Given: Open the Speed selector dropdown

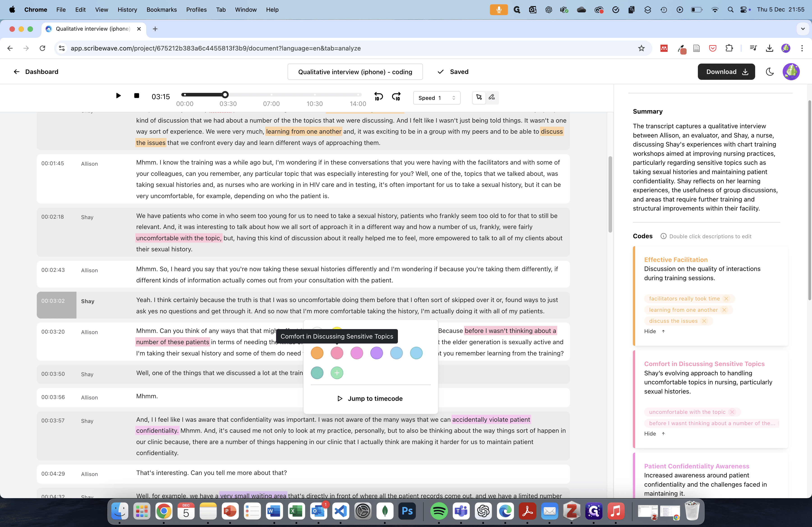Looking at the screenshot, I should coord(436,98).
